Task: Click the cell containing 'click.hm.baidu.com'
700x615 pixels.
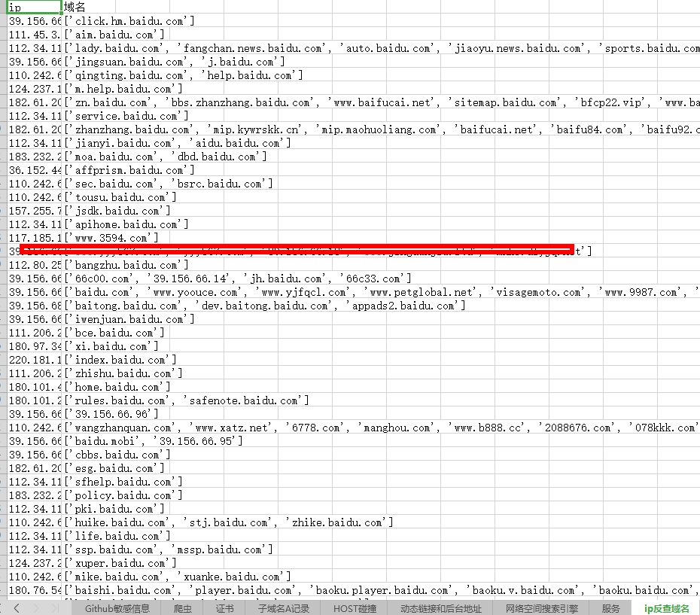Action: coord(129,21)
